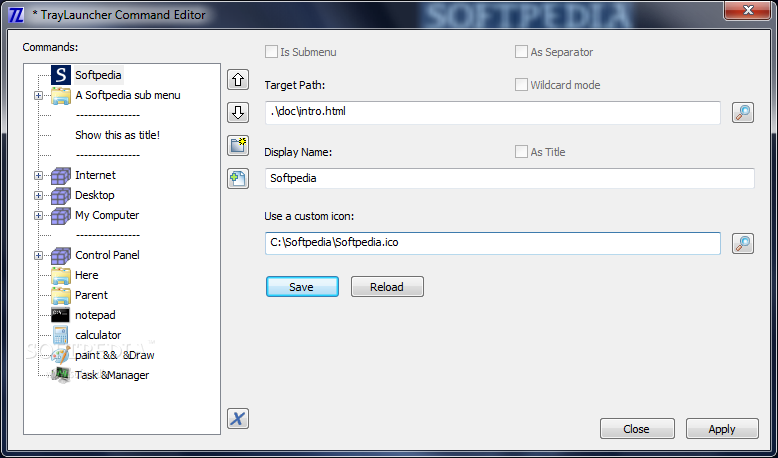Enable the Is Submenu checkbox
Image resolution: width=778 pixels, height=458 pixels.
(271, 52)
